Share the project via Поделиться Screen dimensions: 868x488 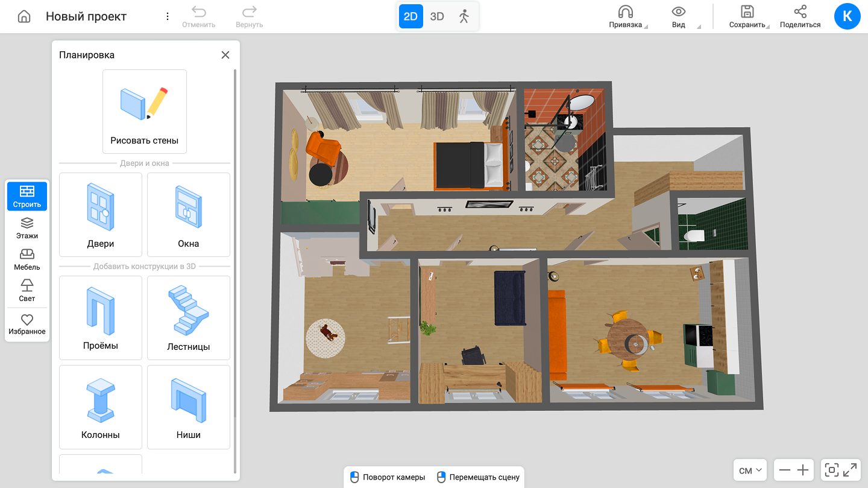(800, 16)
